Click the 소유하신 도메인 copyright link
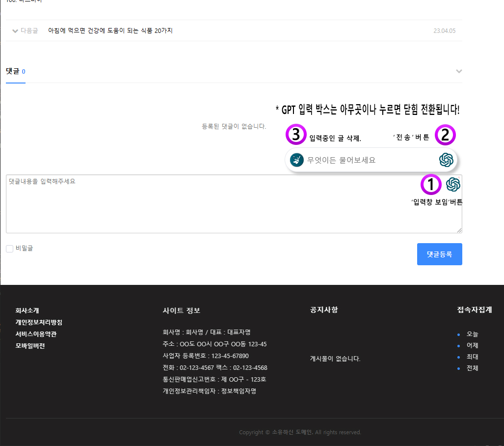Viewport: 504px width, 446px height. (292, 432)
